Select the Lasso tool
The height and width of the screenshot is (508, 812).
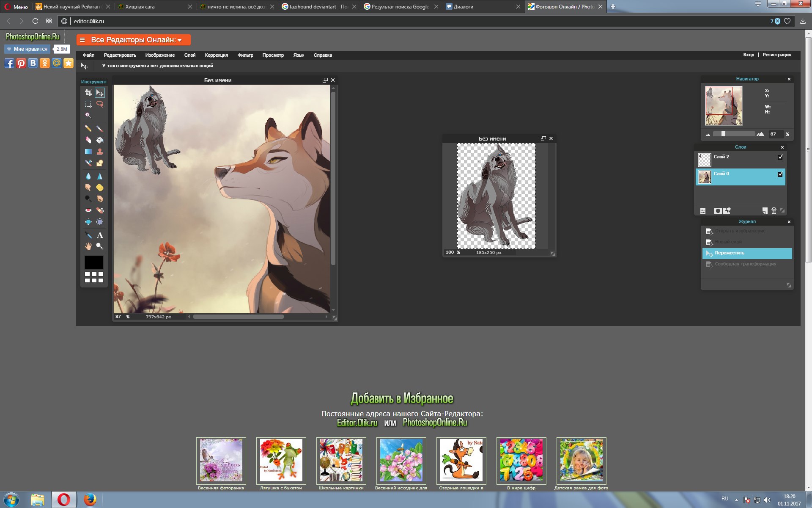point(100,104)
